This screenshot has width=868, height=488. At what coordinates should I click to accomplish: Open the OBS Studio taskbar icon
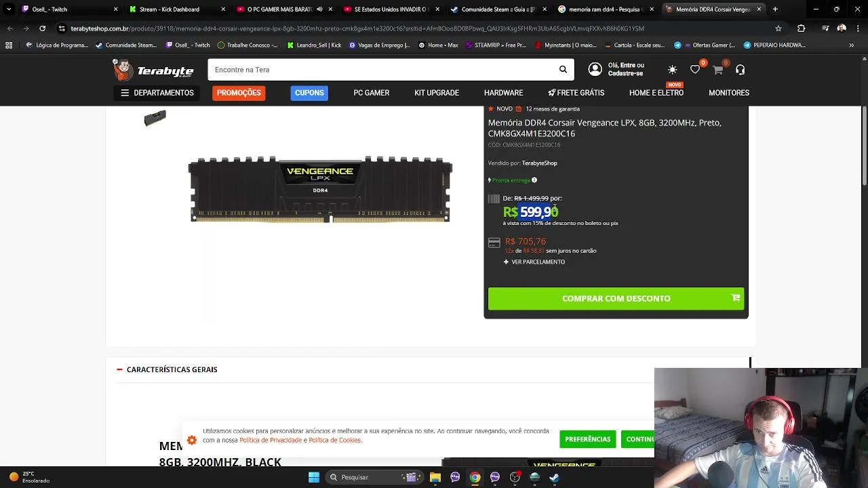[515, 477]
